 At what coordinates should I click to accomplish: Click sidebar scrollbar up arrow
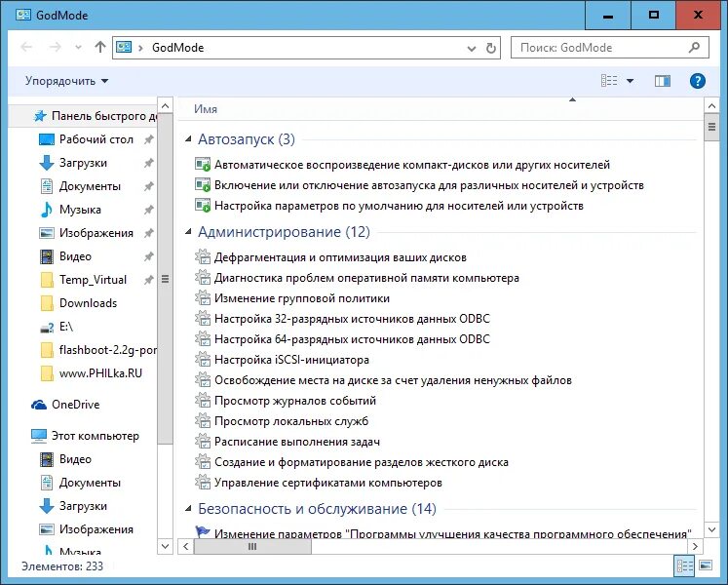tap(166, 105)
